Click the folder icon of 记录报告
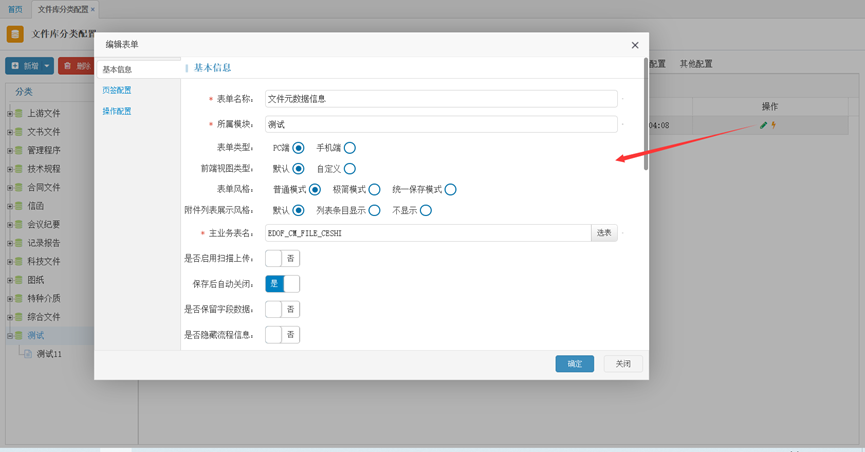 [19, 243]
